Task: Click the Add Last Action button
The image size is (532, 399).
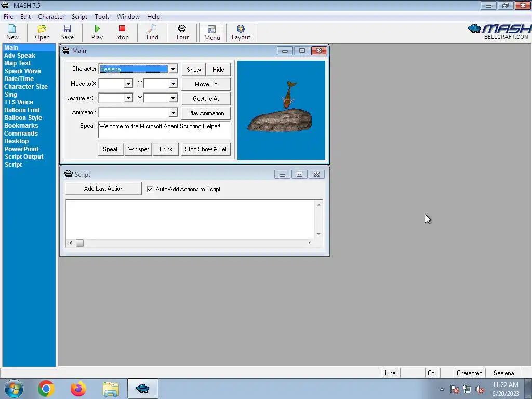Action: [103, 189]
